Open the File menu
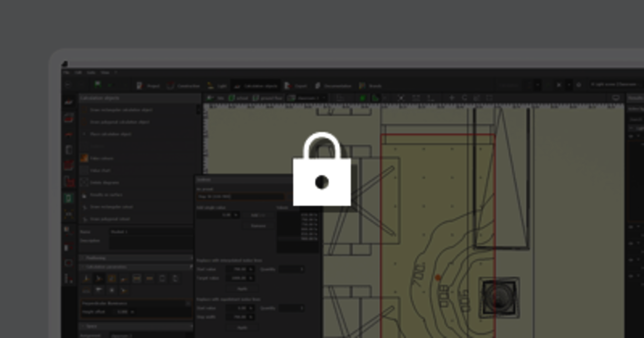This screenshot has width=644, height=338. point(66,72)
